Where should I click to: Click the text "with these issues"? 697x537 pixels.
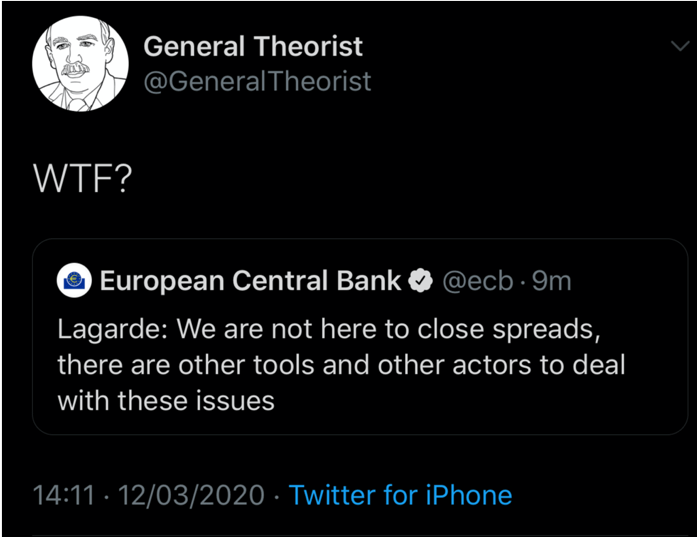166,401
